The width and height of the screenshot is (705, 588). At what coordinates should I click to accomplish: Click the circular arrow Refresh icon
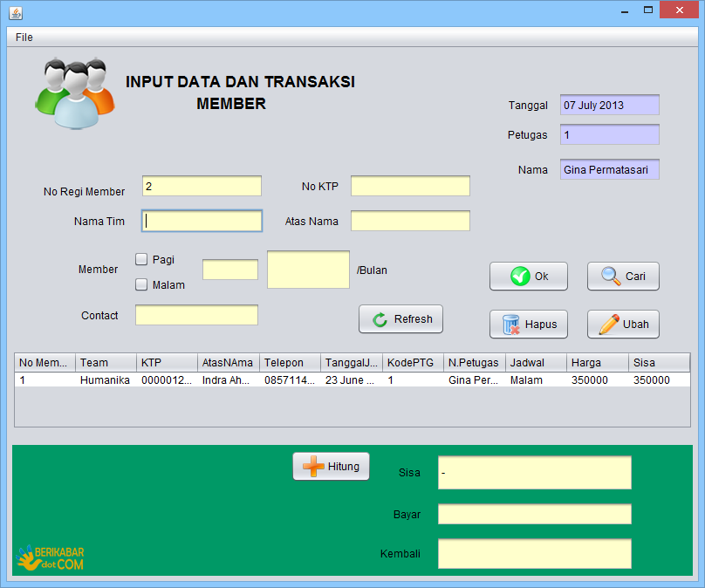point(380,318)
